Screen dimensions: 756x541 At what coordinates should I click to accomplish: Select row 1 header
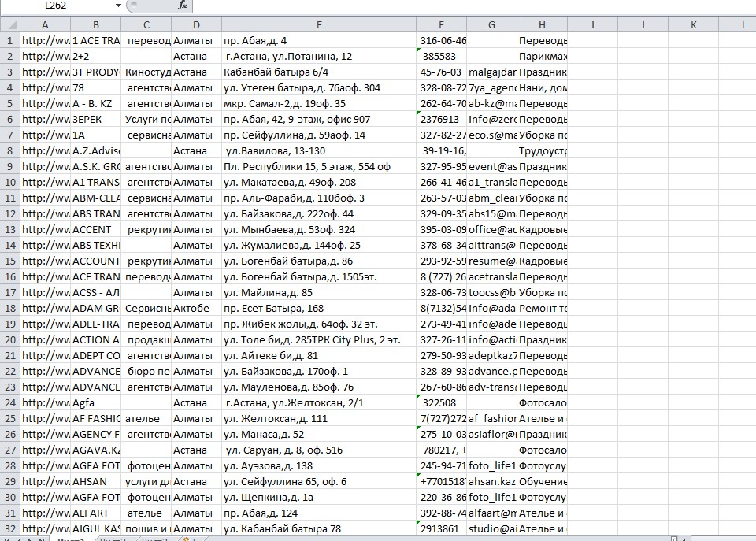10,40
